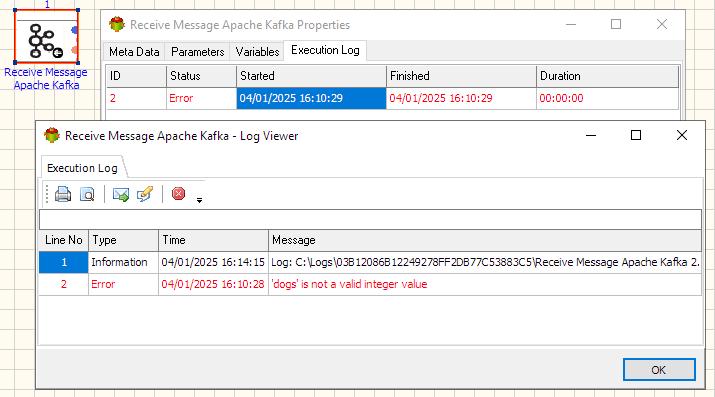The image size is (715, 397).
Task: Click the blue connector dot on Kafka node
Action: tap(75, 30)
